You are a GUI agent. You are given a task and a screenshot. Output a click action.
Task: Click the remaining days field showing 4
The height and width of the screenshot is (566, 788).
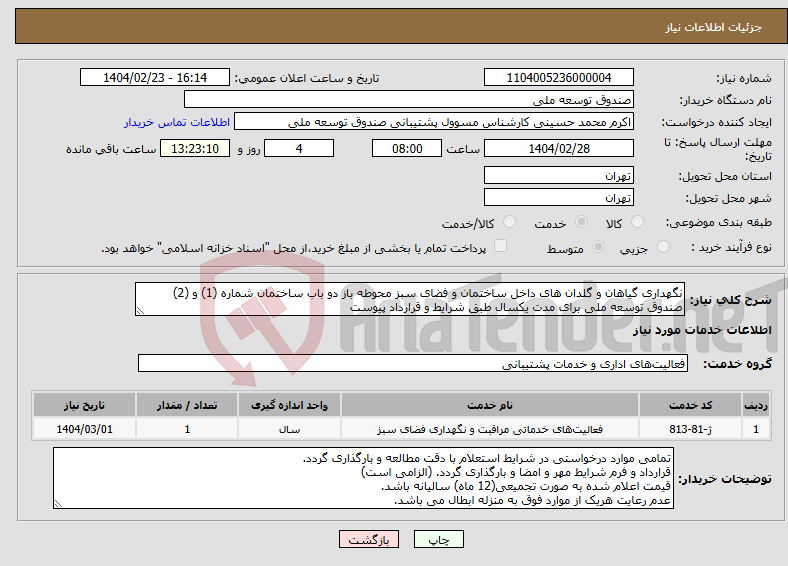299,148
